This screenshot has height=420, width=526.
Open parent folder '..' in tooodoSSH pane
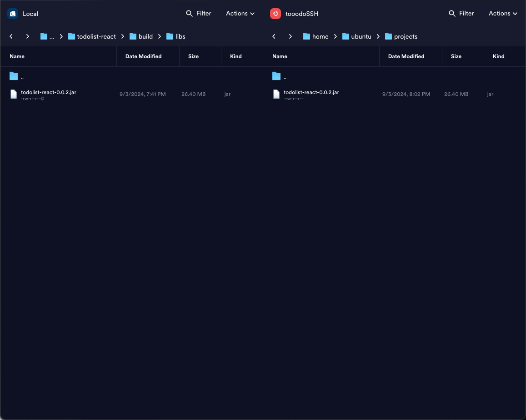coord(395,76)
